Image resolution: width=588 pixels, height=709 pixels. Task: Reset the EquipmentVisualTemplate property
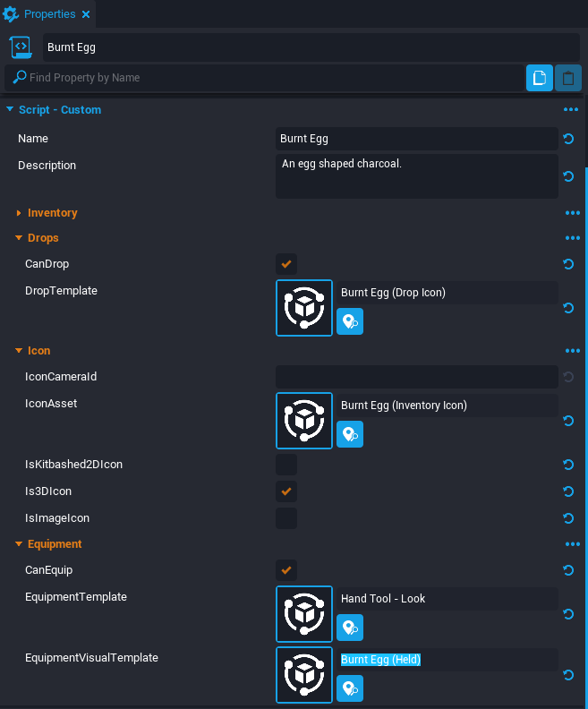(568, 676)
